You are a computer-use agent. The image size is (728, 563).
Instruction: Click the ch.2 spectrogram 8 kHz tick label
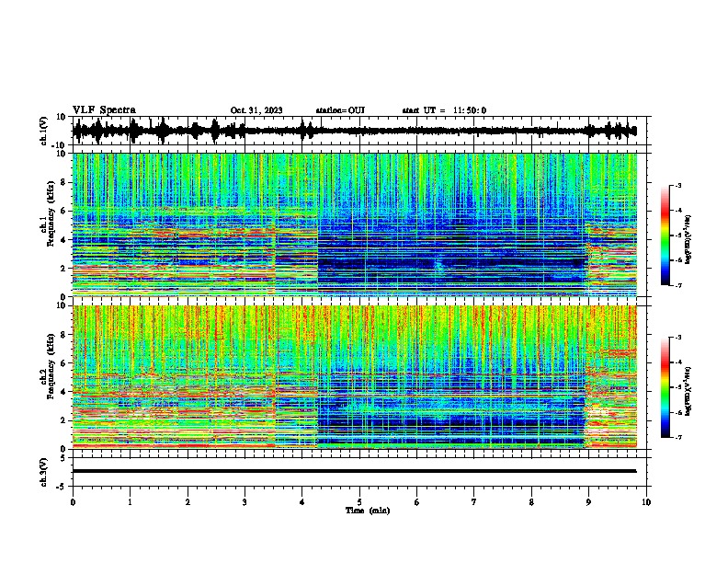(64, 335)
